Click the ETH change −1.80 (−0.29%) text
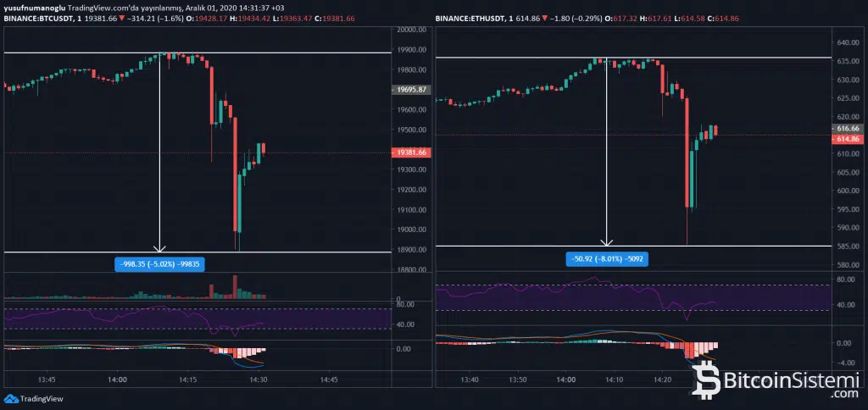This screenshot has width=868, height=410. (x=576, y=19)
